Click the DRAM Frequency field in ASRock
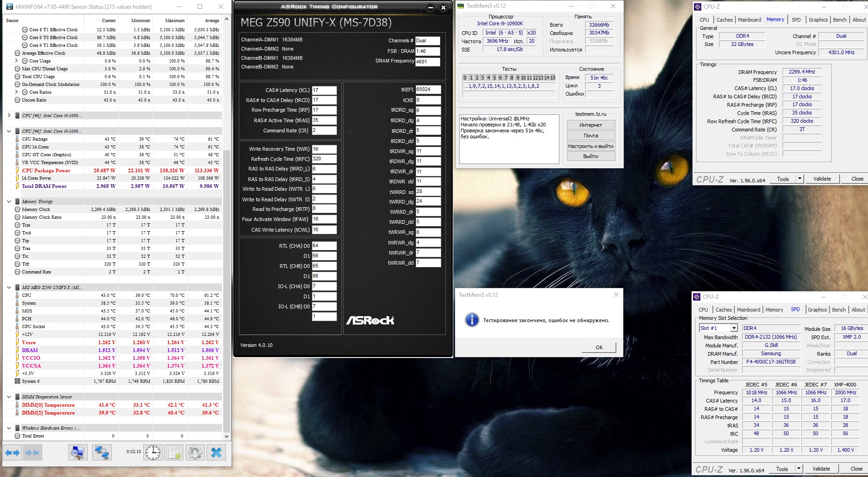The width and height of the screenshot is (868, 477). tap(428, 62)
